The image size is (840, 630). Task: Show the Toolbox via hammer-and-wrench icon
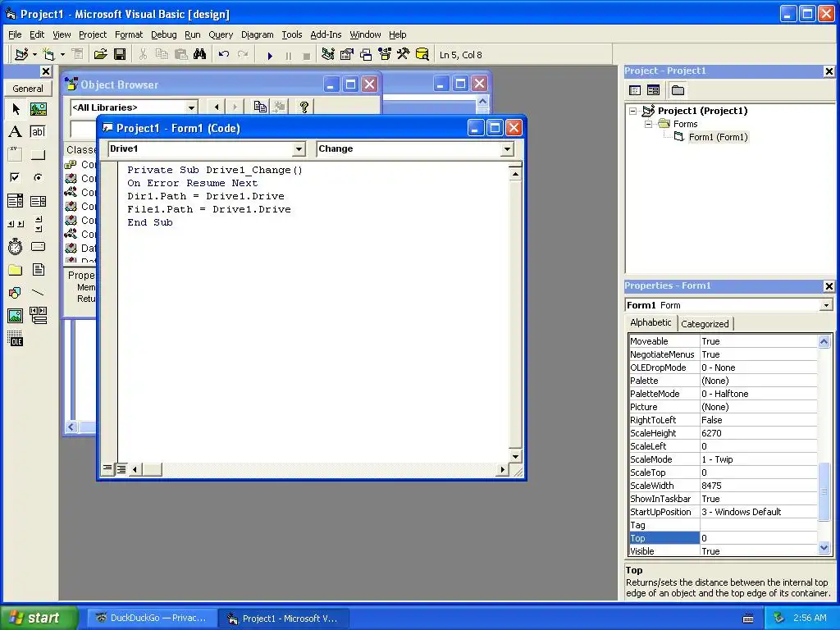[403, 54]
